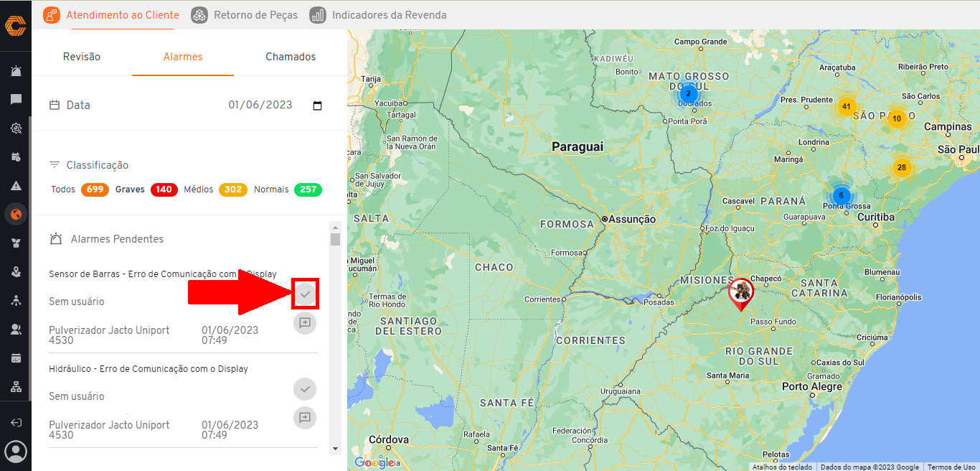Viewport: 980px width, 471px height.
Task: Click the Alarmes Pendentes heading
Action: coord(117,239)
